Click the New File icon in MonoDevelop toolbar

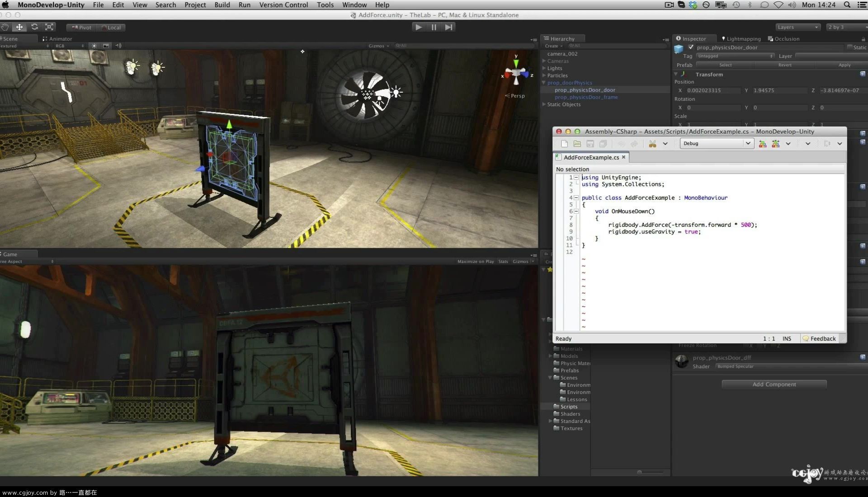(564, 144)
